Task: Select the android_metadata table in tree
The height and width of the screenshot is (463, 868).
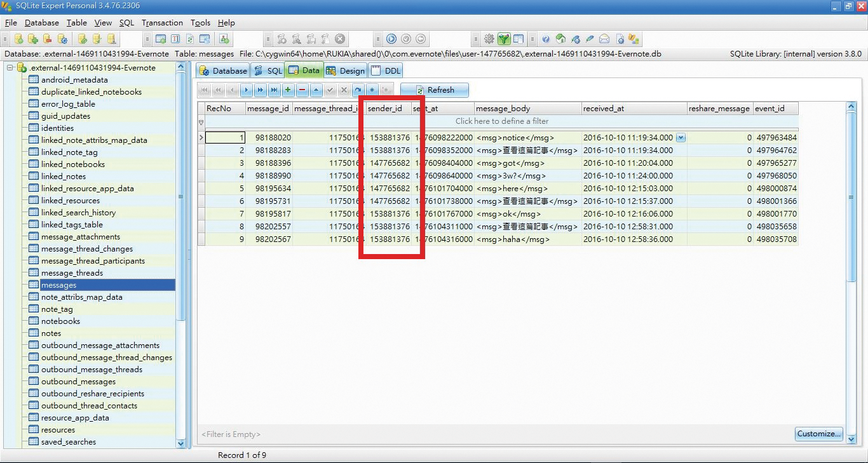Action: [x=74, y=79]
